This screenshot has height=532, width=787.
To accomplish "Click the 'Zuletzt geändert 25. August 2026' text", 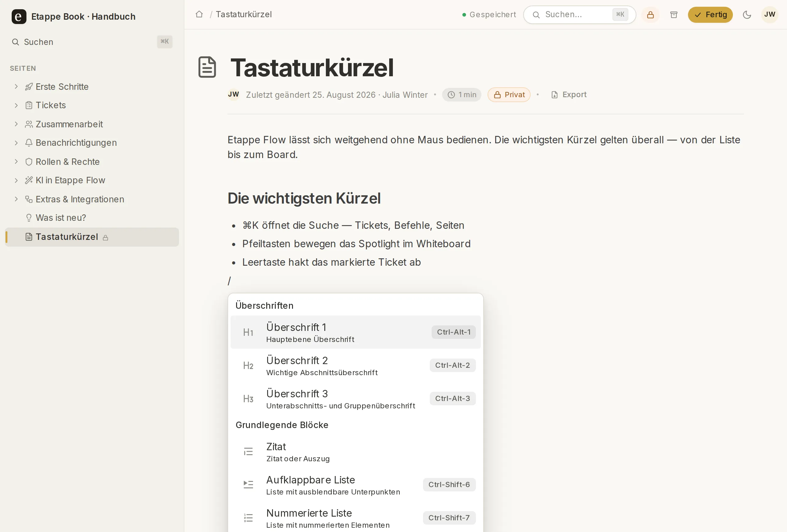I will point(310,95).
